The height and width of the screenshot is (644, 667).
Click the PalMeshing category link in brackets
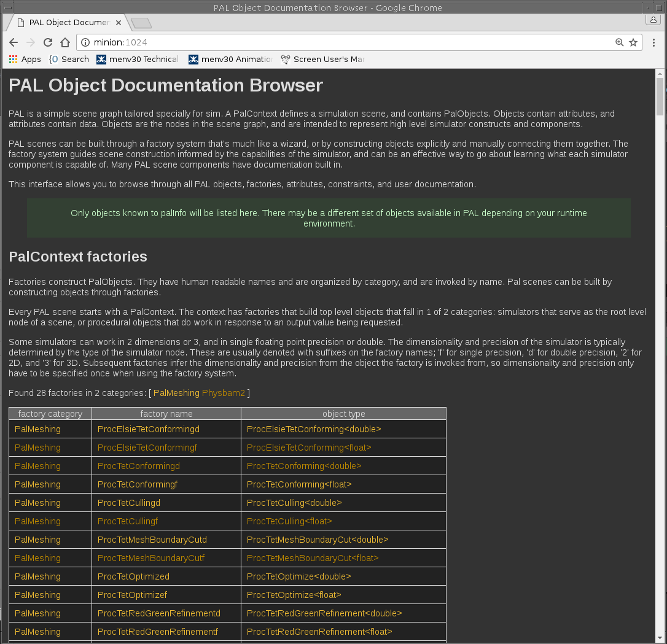(176, 393)
